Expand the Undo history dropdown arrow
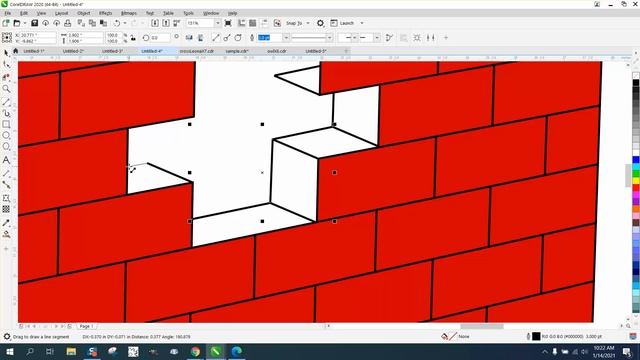The image size is (640, 360). tap(125, 23)
